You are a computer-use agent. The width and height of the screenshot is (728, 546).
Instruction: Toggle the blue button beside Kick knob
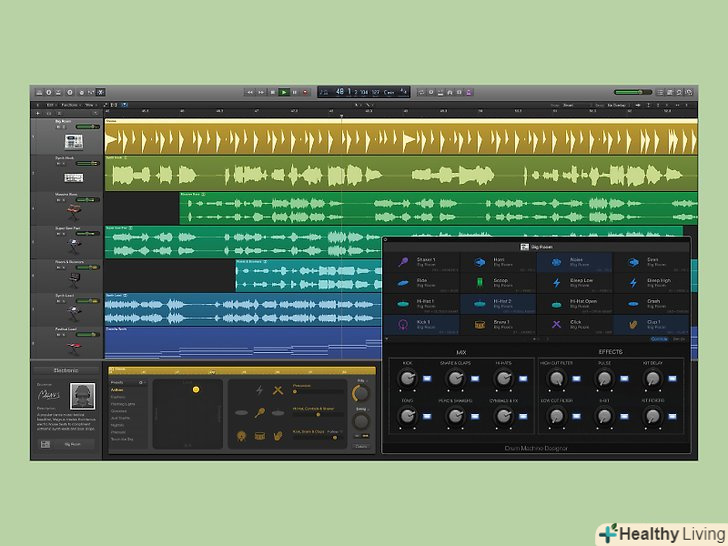click(428, 377)
